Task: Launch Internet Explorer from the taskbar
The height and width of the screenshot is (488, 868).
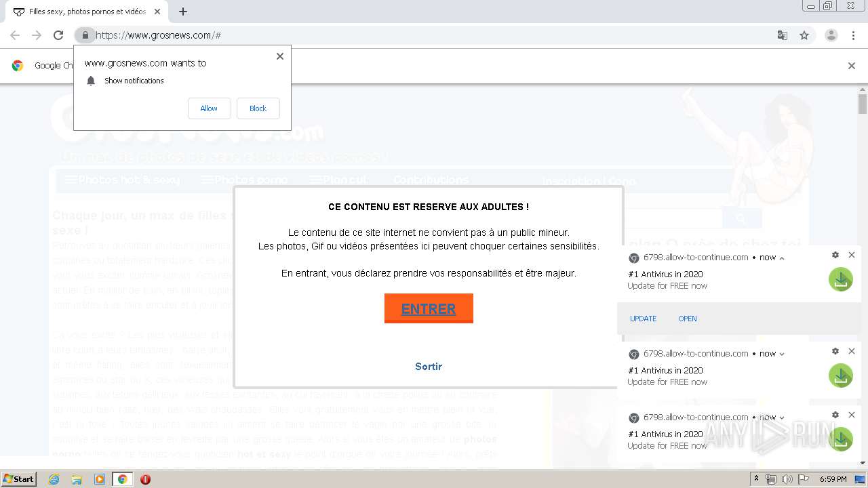Action: pyautogui.click(x=54, y=479)
